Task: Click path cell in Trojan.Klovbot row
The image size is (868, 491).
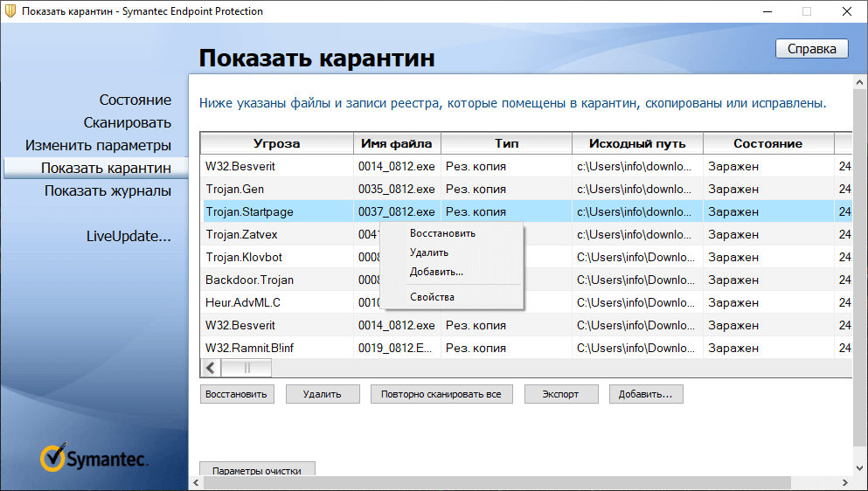Action: point(638,257)
